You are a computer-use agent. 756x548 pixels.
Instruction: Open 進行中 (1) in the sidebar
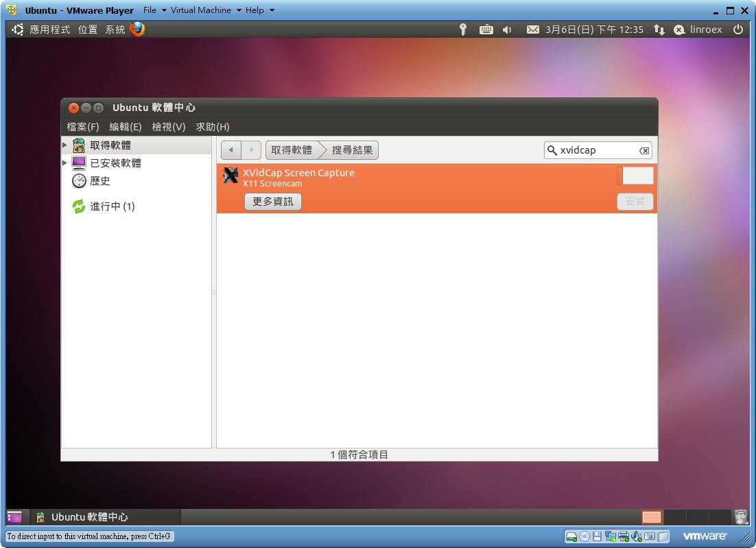coord(137,206)
